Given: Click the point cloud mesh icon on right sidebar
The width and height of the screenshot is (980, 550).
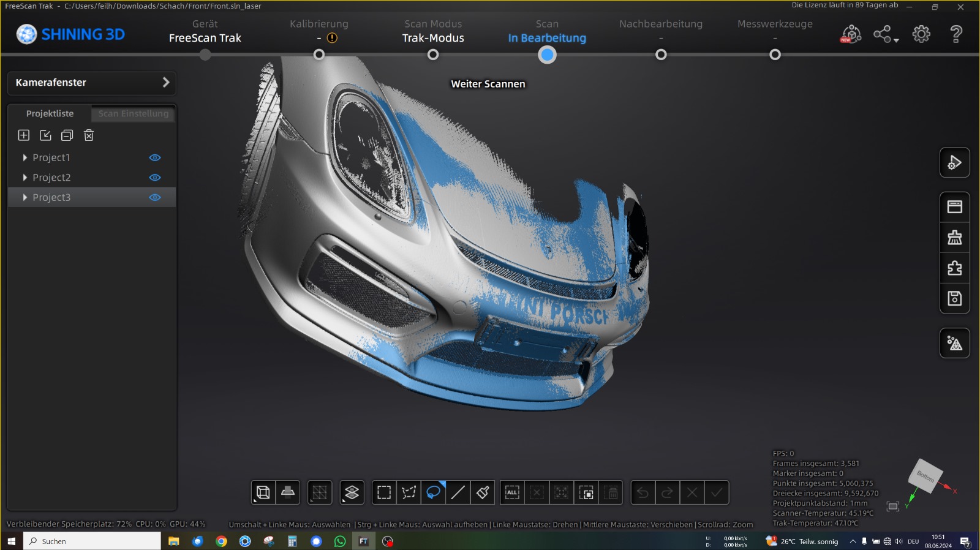Looking at the screenshot, I should 955,343.
